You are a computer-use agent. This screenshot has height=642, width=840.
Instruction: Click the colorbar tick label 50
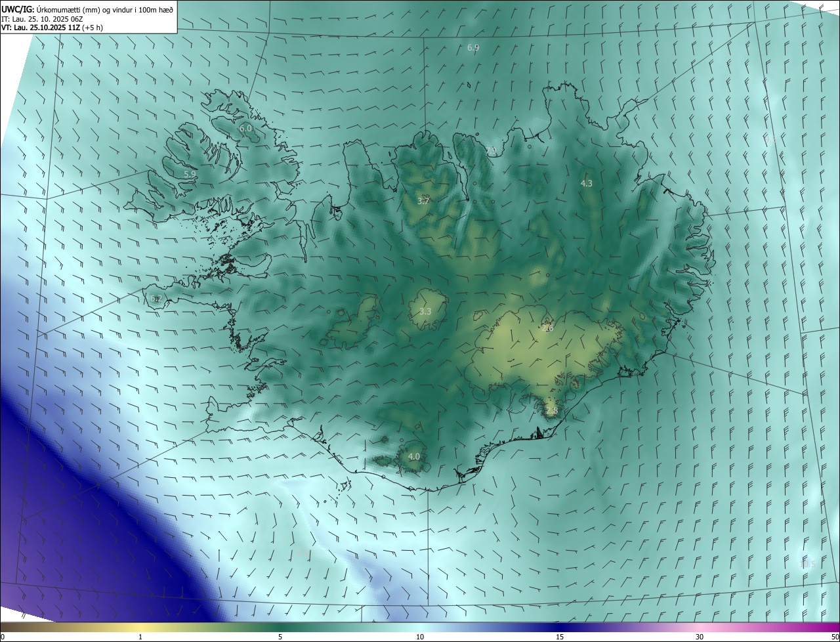point(835,637)
